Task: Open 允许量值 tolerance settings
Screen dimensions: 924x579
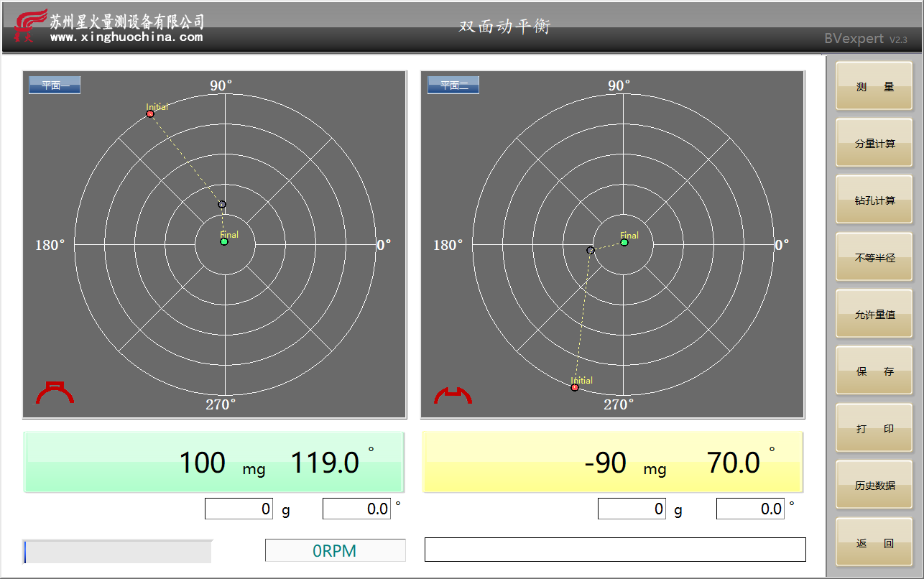Action: (874, 314)
